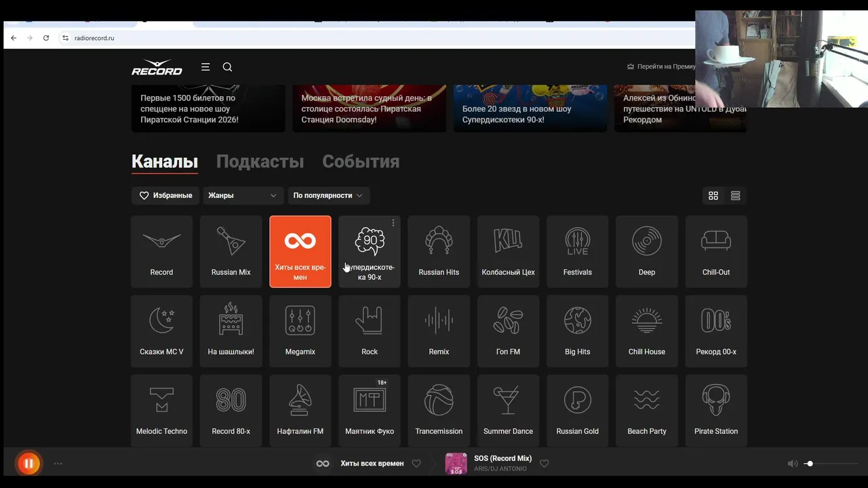Pause playback with orange button

[28, 464]
